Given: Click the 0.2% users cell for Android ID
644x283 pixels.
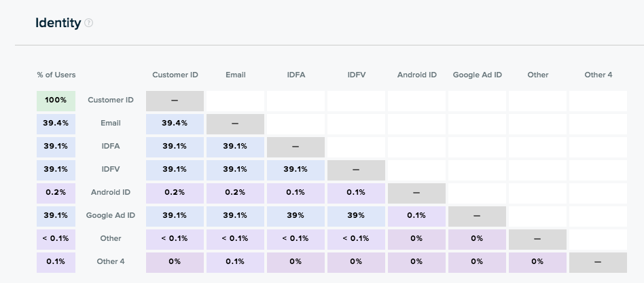Looking at the screenshot, I should pyautogui.click(x=56, y=193).
